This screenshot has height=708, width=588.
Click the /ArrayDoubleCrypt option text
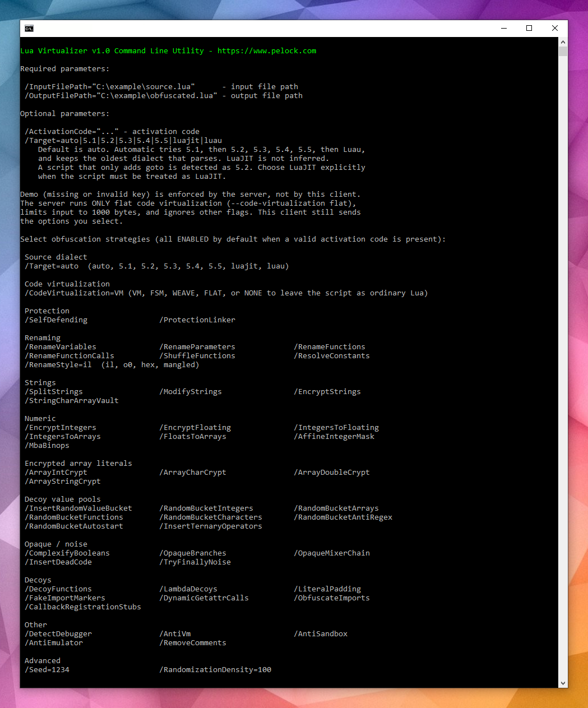point(332,473)
